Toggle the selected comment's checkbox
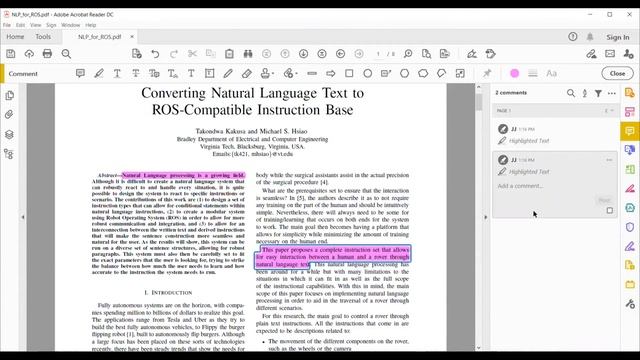Screen dimensions: 640x360 pyautogui.click(x=609, y=210)
